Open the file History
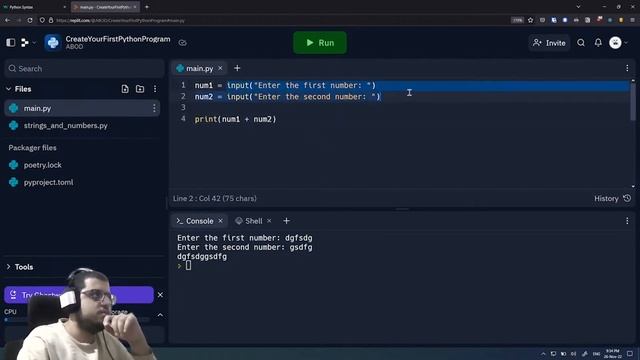Image resolution: width=640 pixels, height=360 pixels. (612, 198)
